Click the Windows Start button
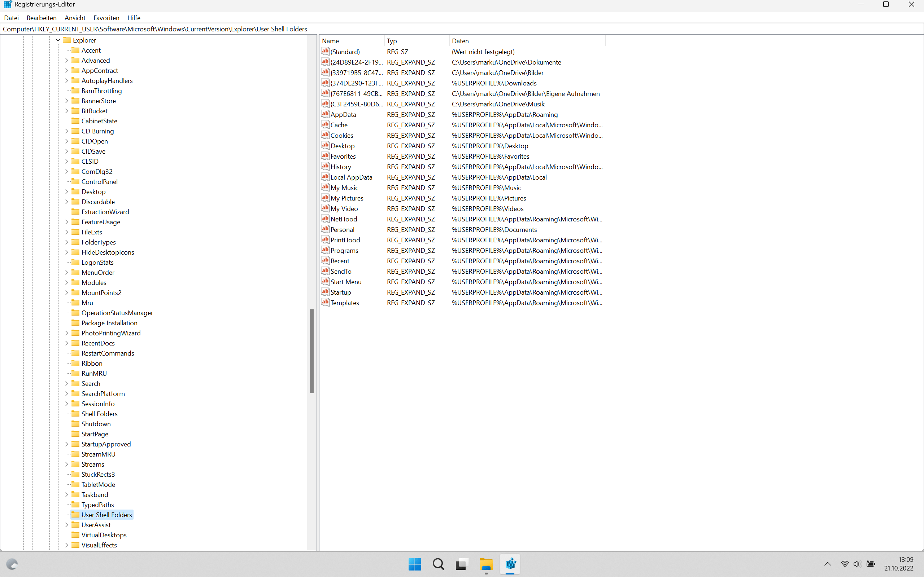This screenshot has width=924, height=577. pyautogui.click(x=415, y=564)
